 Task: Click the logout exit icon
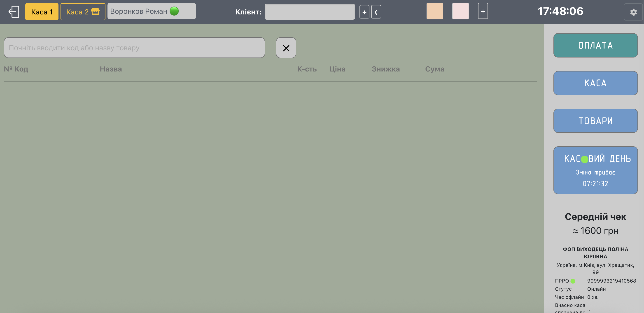tap(14, 12)
